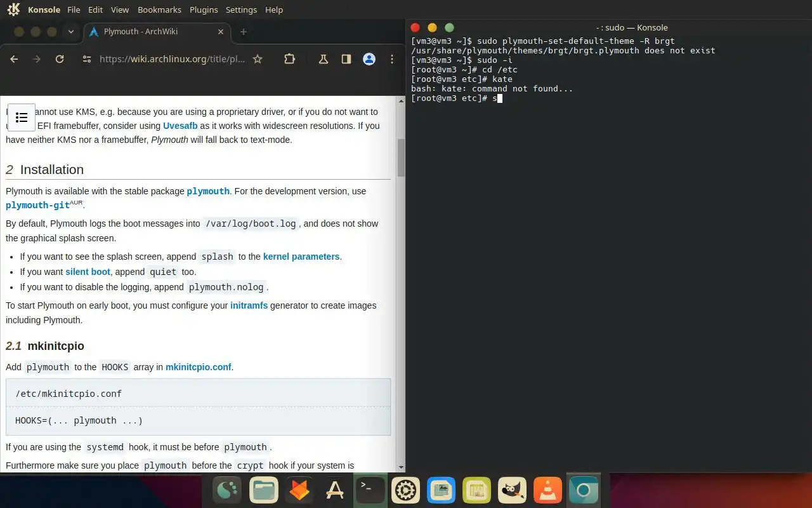Expand the browser tab search dropdown

click(70, 32)
